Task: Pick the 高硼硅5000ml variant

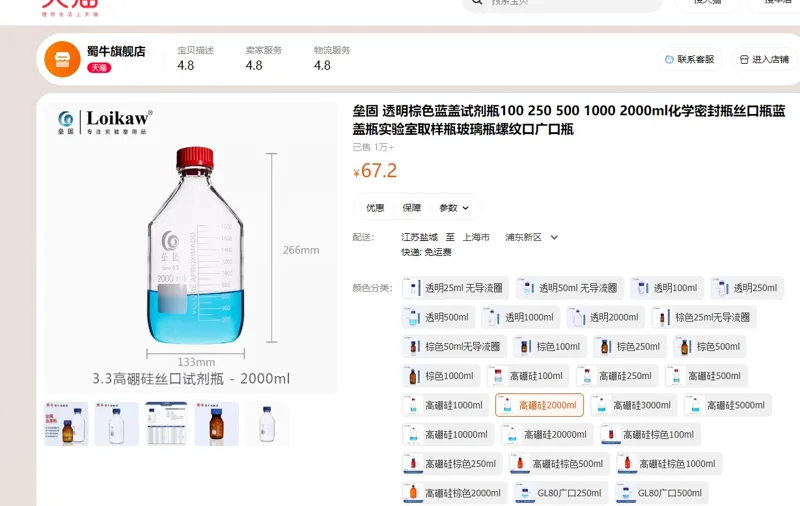Action: 728,406
